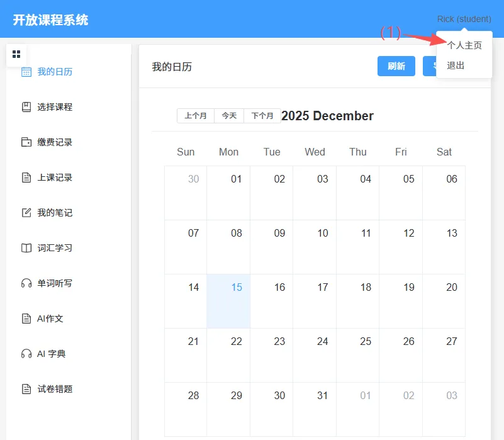Select December 25 calendar cell

(x=358, y=355)
